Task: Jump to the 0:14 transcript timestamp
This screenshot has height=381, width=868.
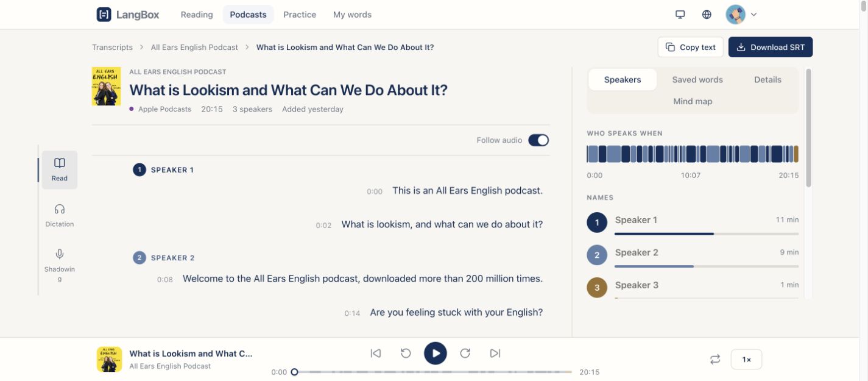Action: pos(352,313)
